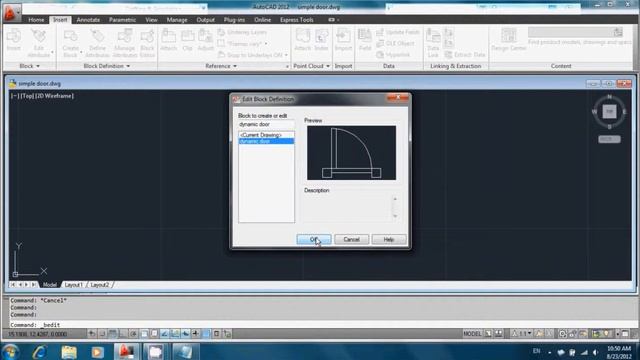The height and width of the screenshot is (360, 640).
Task: Switch to the Layout2 tab
Action: [x=100, y=284]
